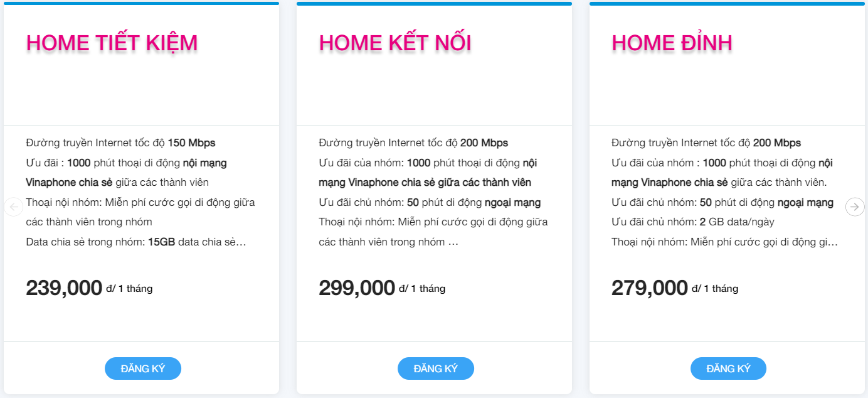
Task: Click the previous slide arrow icon
Action: [x=13, y=207]
